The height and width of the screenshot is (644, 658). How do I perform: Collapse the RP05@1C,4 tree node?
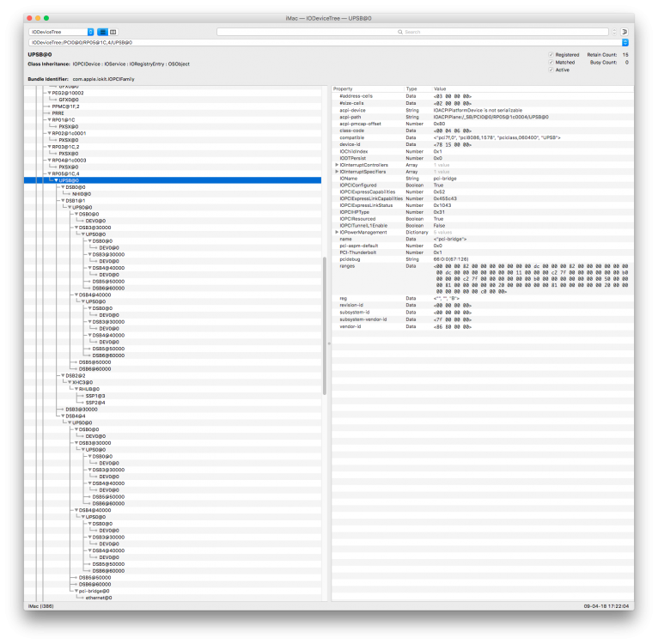point(49,173)
